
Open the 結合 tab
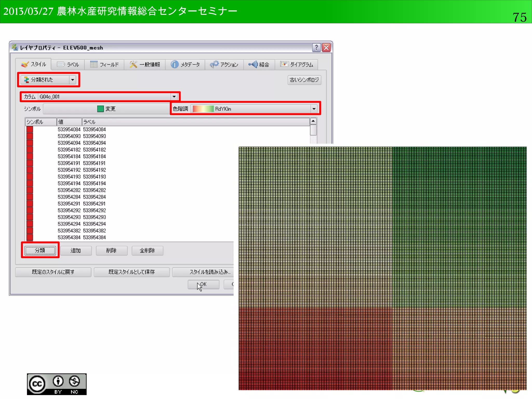pyautogui.click(x=259, y=64)
